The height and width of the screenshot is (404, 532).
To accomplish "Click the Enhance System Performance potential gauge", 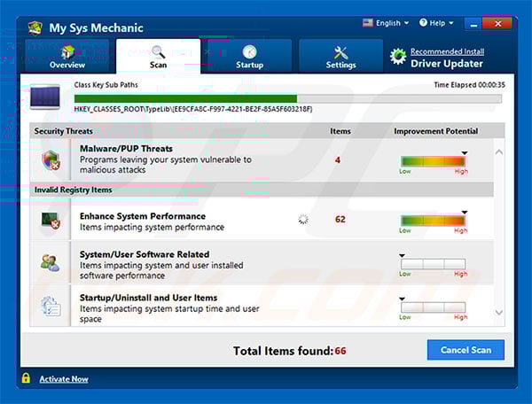I will (433, 221).
